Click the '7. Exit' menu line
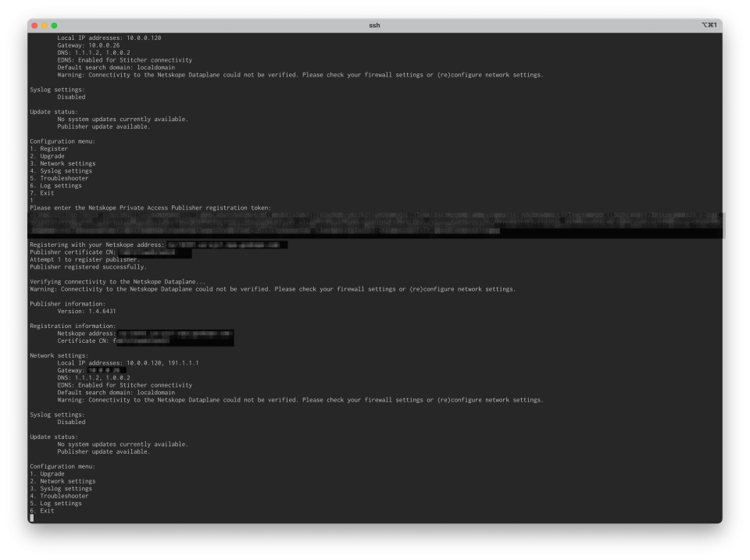This screenshot has height=560, width=750. (42, 193)
